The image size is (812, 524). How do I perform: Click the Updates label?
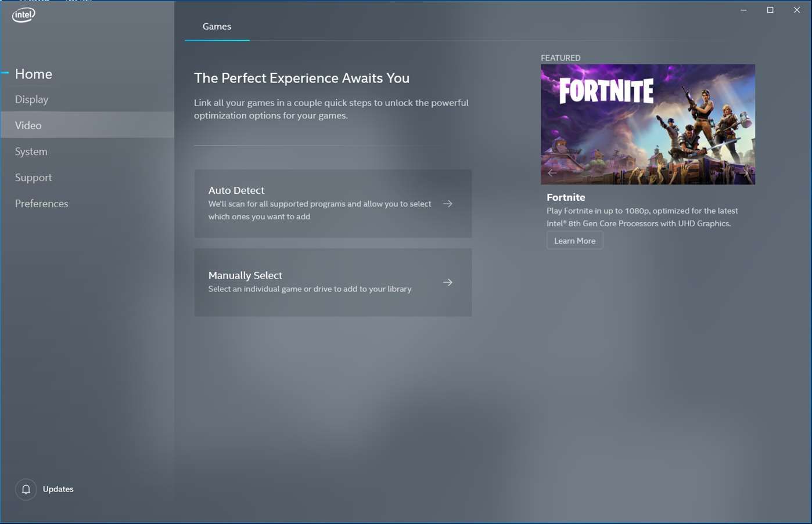tap(58, 489)
